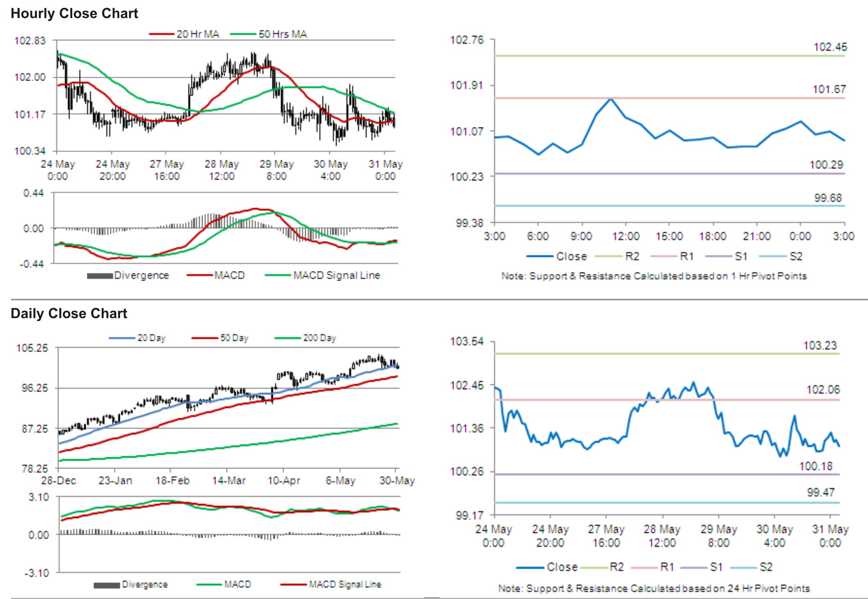Click the 99.68 S2 support value
This screenshot has height=599, width=868.
(828, 198)
